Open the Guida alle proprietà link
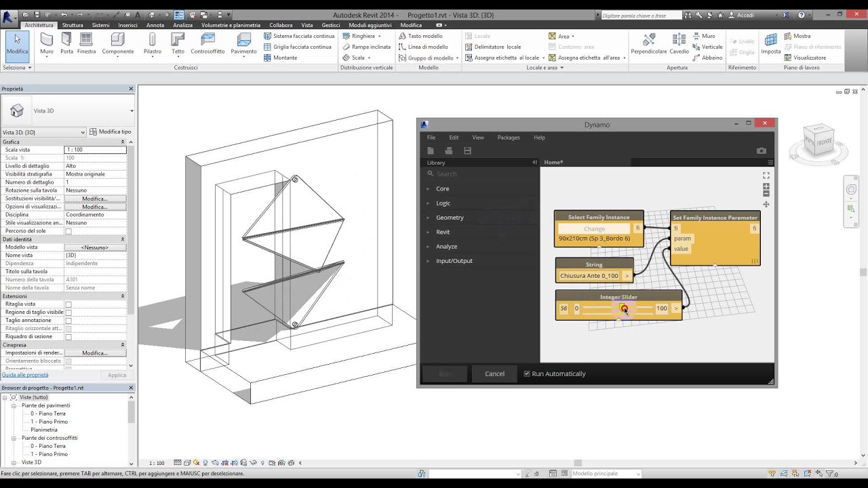Screen dimensions: 868x488 [25, 375]
